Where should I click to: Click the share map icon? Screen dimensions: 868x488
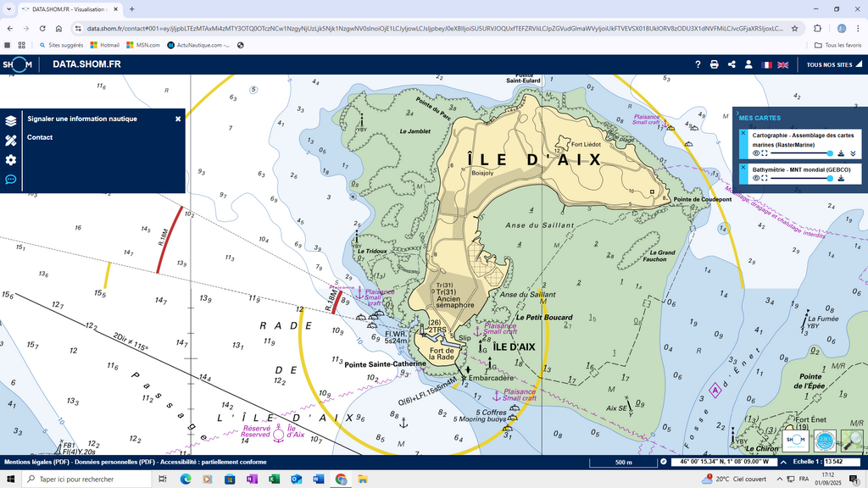(732, 64)
